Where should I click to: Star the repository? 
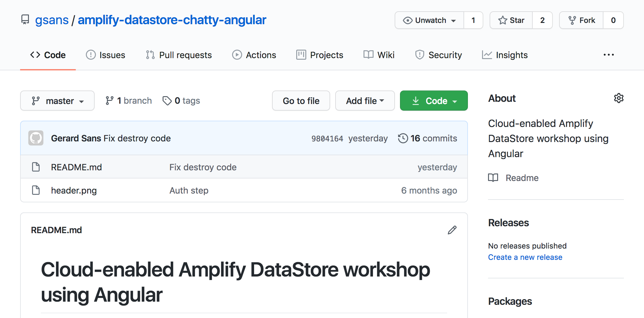pos(511,20)
